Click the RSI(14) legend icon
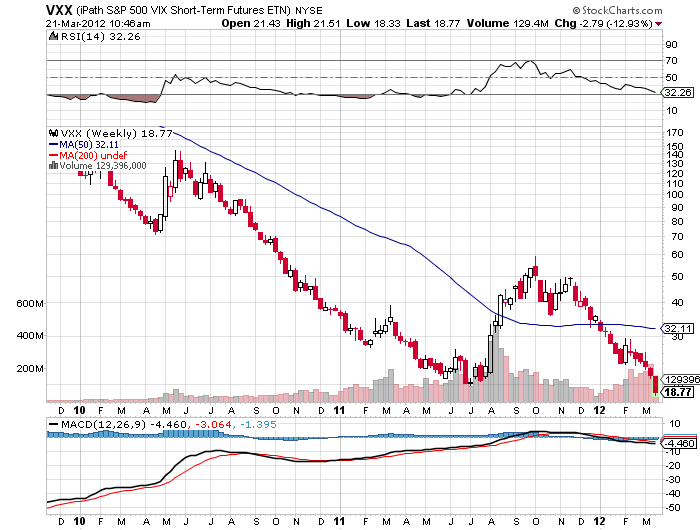This screenshot has width=700, height=530. tap(54, 37)
